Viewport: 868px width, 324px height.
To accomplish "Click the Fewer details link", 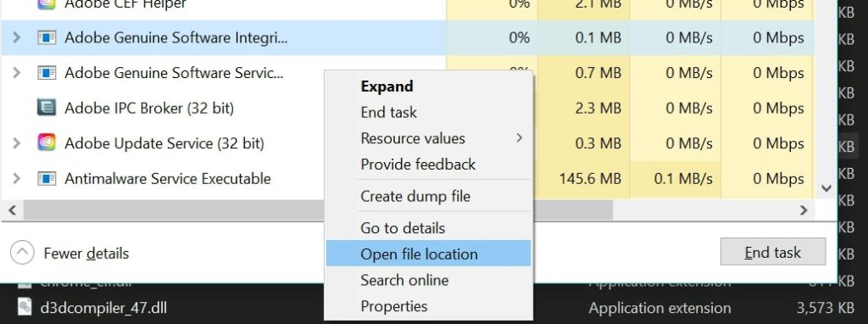I will coord(86,254).
